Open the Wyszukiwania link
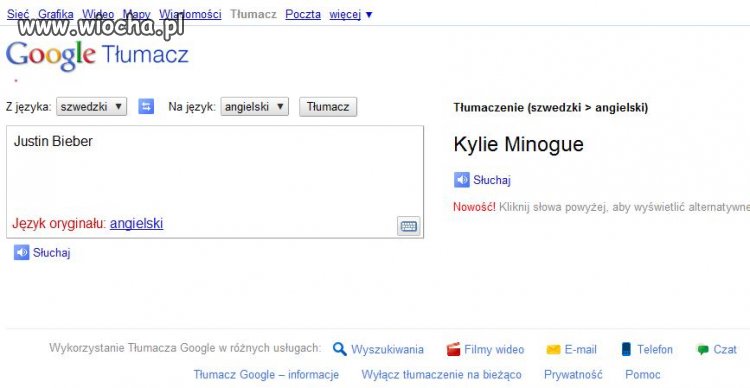The image size is (750, 388). tap(387, 350)
